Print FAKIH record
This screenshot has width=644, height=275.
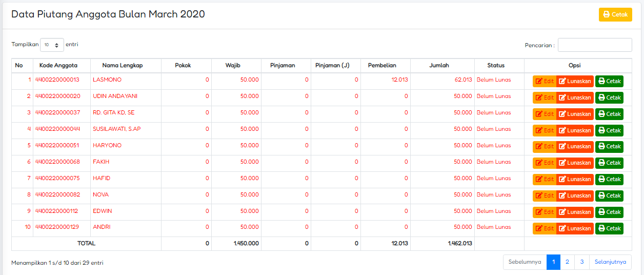pos(609,163)
